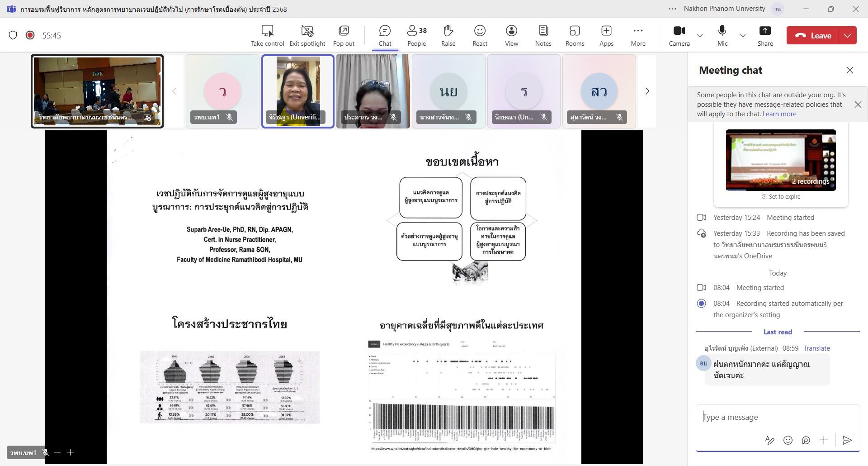The height and width of the screenshot is (466, 868).
Task: Select the จิรัชญา participant video tile
Action: pyautogui.click(x=298, y=91)
